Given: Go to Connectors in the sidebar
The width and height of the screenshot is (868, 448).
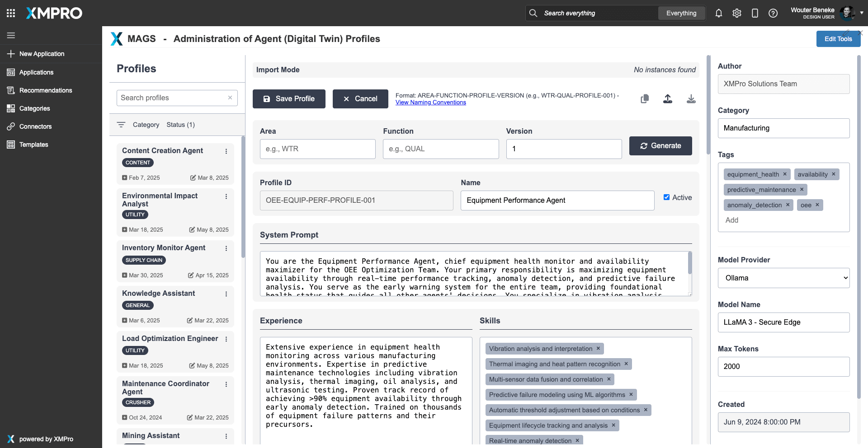Looking at the screenshot, I should click(x=35, y=126).
